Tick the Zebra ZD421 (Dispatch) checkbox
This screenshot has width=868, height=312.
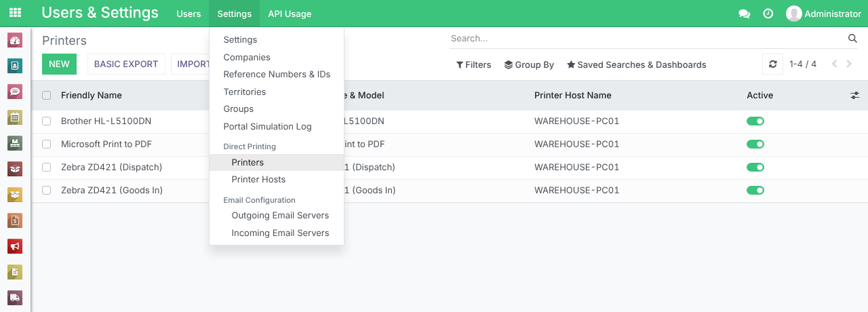click(47, 168)
